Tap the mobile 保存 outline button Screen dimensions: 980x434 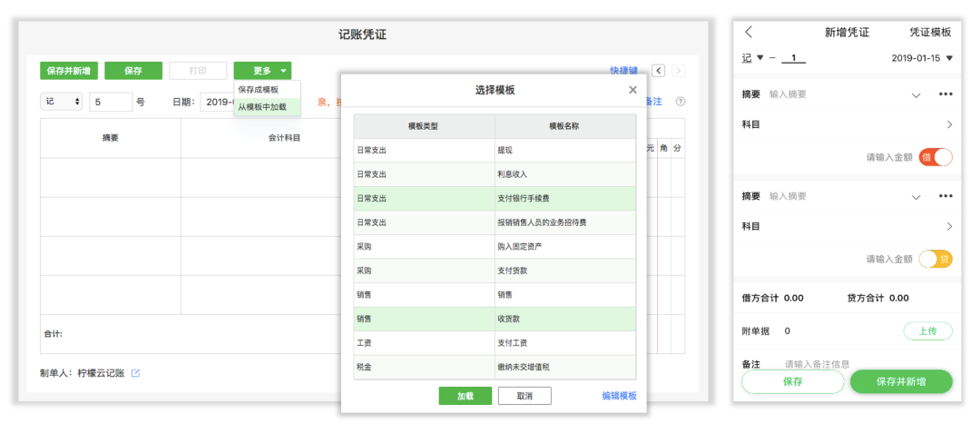792,381
